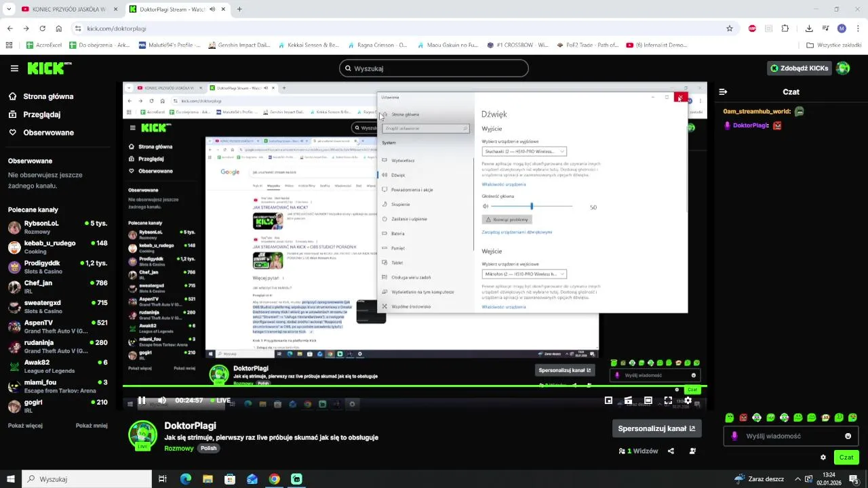The width and height of the screenshot is (868, 488).
Task: Open user avatar menu on Kick
Action: [x=843, y=68]
